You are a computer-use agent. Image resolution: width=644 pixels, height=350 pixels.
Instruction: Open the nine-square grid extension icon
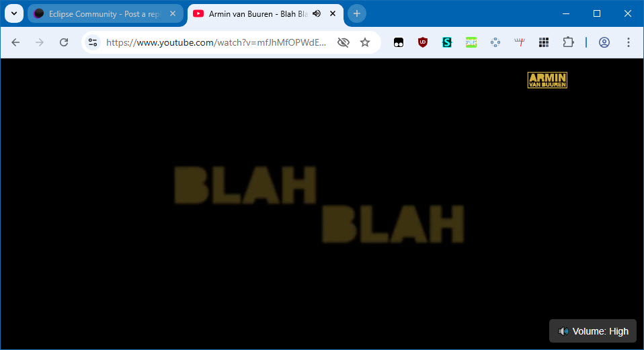point(544,42)
